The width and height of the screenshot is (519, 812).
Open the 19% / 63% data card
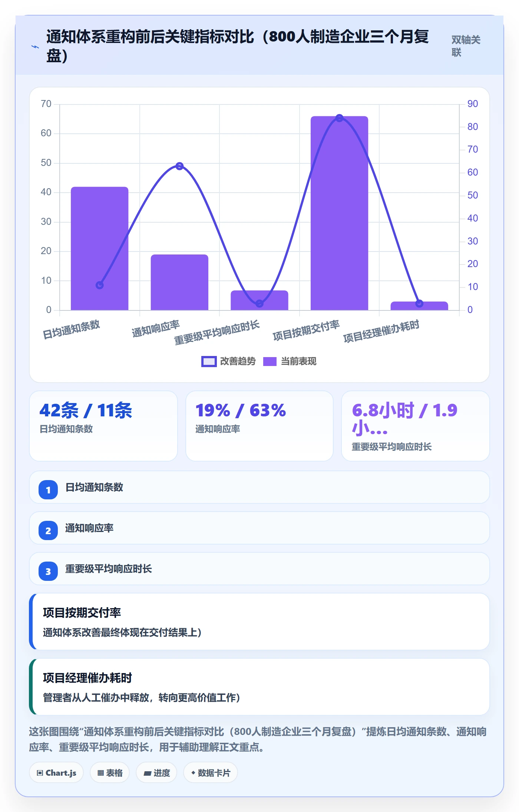click(x=259, y=426)
